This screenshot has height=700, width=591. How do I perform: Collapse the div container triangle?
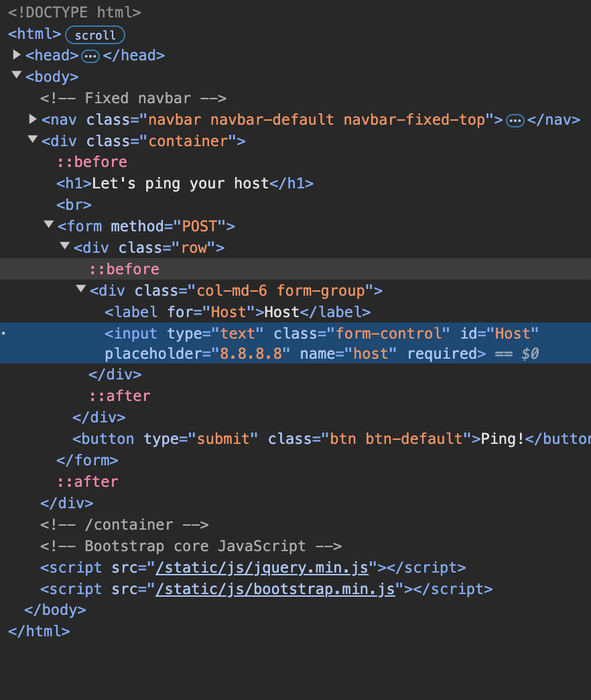[x=33, y=139]
